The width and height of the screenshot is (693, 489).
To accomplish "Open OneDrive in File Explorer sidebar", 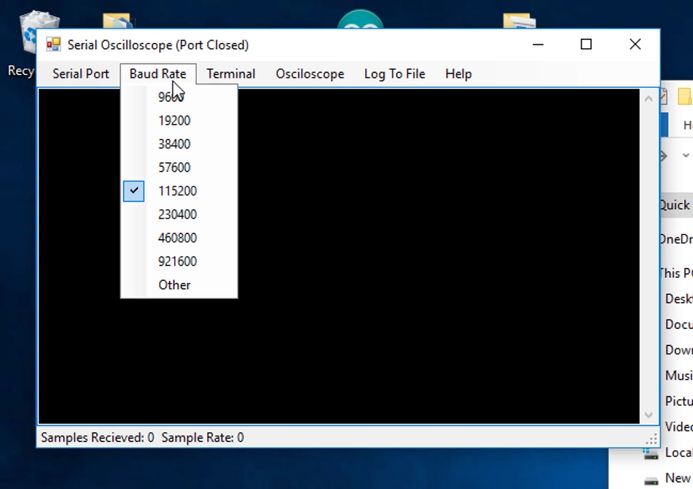I will [x=676, y=239].
